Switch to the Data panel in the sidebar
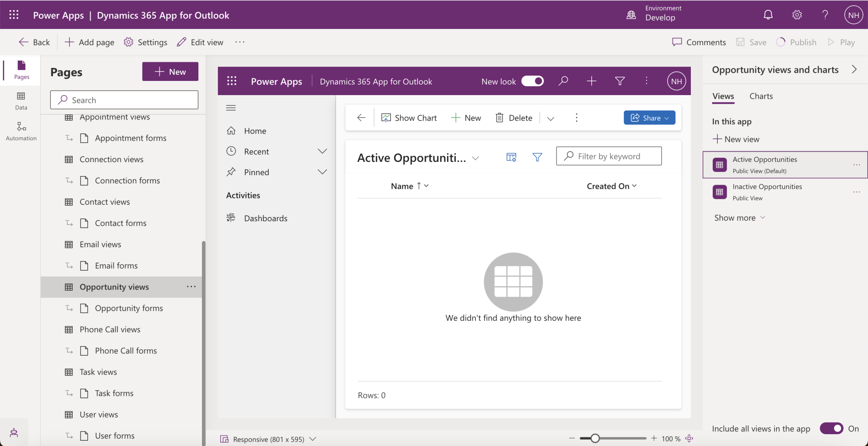 20,100
